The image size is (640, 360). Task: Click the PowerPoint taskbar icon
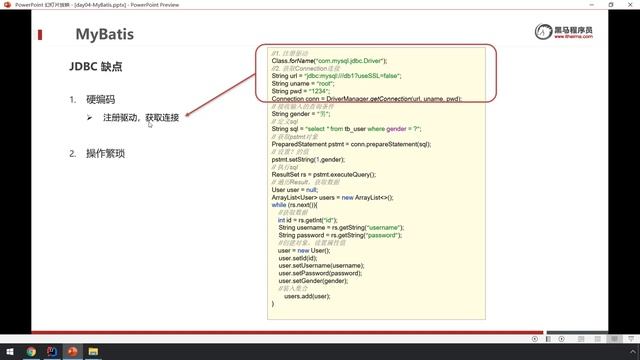click(x=73, y=351)
